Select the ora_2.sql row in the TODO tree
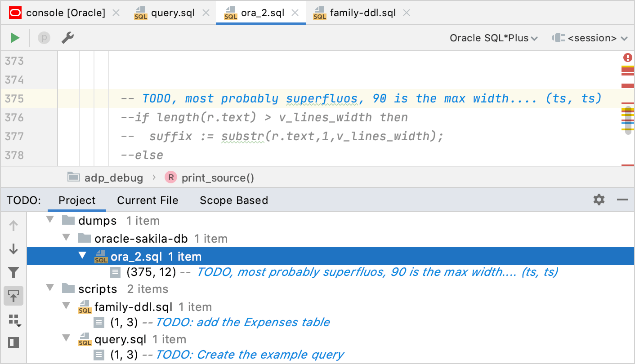Viewport: 635px width, 364px height. [331, 257]
